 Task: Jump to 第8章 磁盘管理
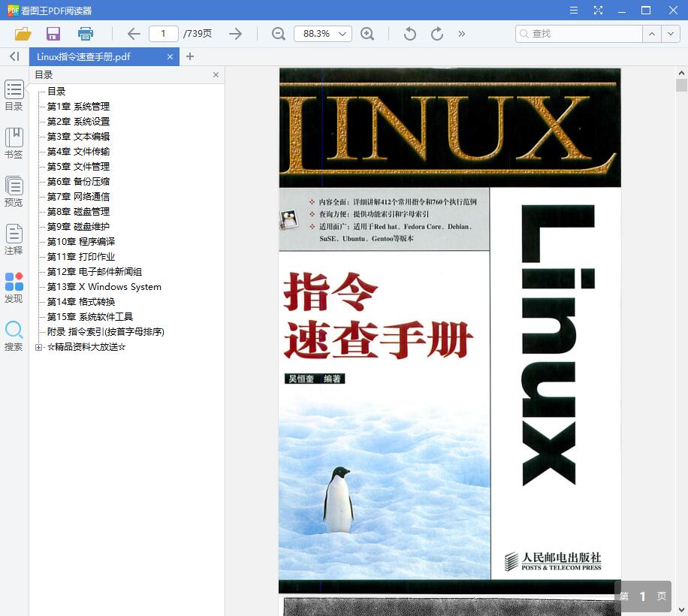(x=78, y=212)
